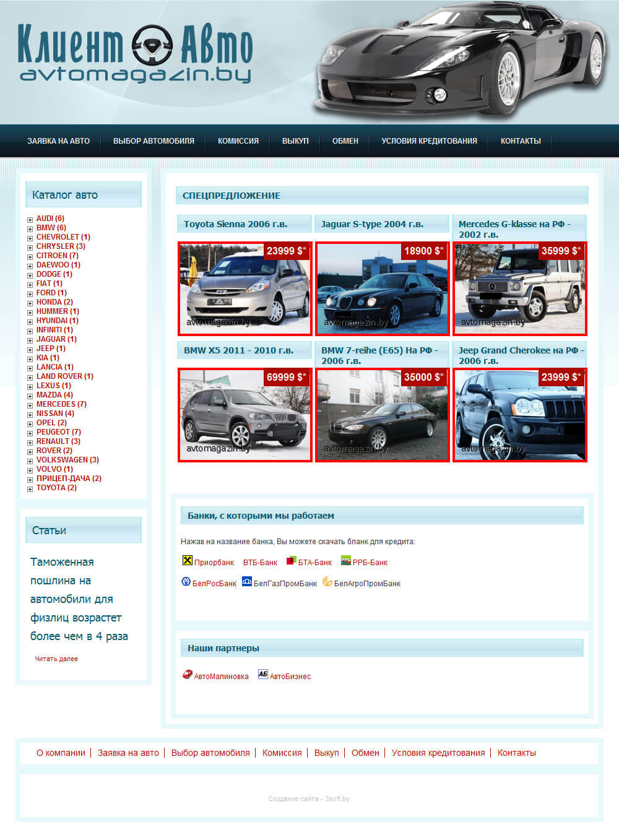Expand the AUDI catalog node
619x840 pixels.
(x=30, y=219)
